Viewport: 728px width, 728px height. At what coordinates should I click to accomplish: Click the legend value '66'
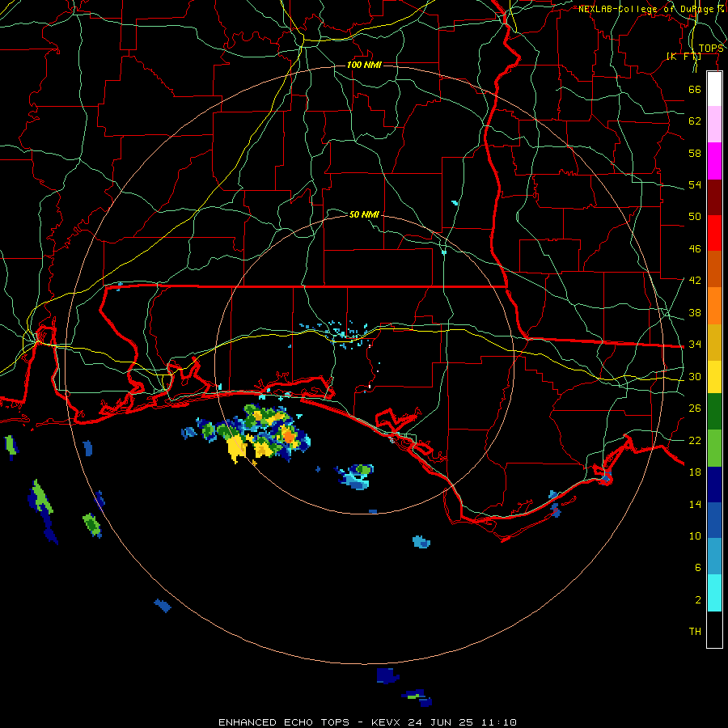pos(695,89)
